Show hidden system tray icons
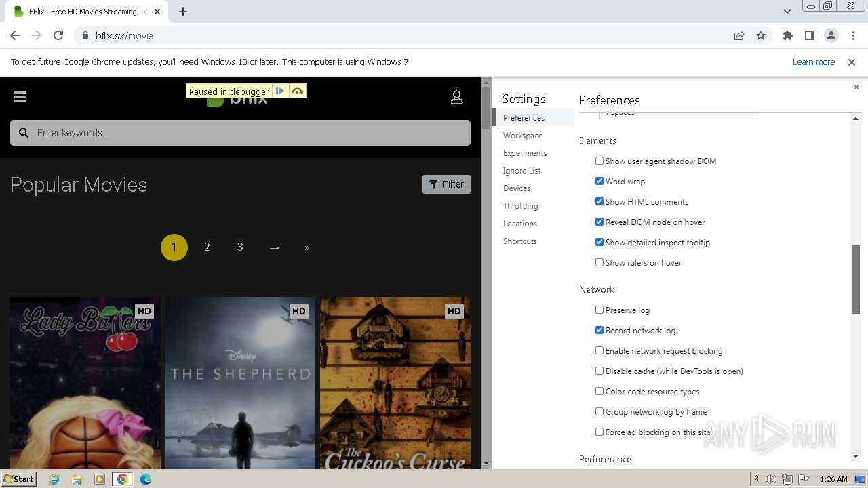 [756, 479]
